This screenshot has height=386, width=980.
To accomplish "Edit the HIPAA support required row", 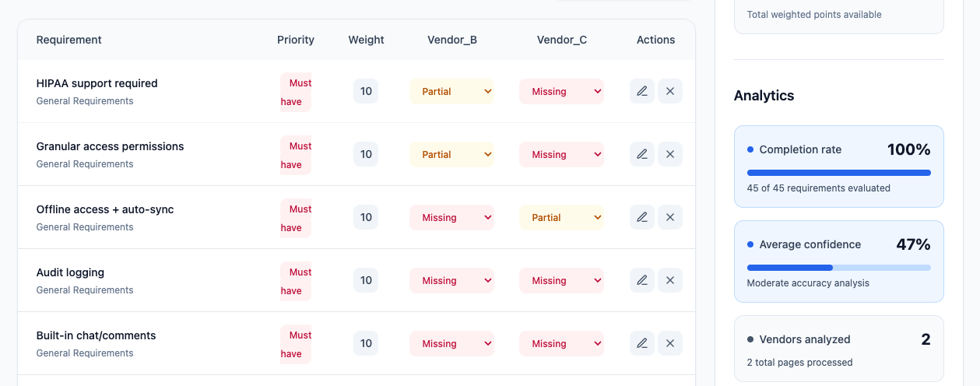I will tap(642, 91).
